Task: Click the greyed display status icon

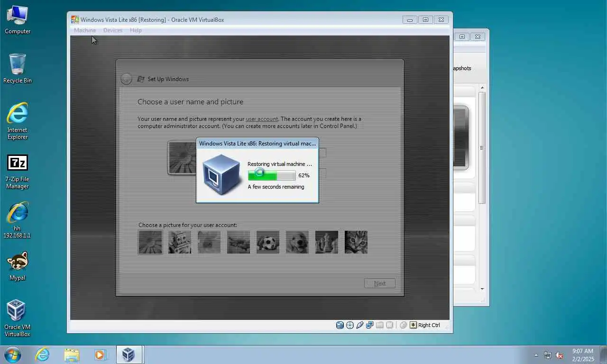Action: (389, 325)
